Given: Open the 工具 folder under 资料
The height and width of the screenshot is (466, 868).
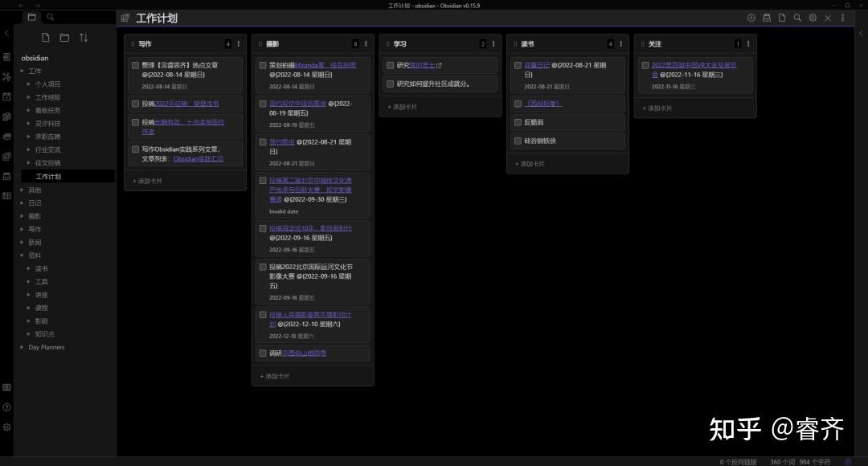Looking at the screenshot, I should coord(42,282).
